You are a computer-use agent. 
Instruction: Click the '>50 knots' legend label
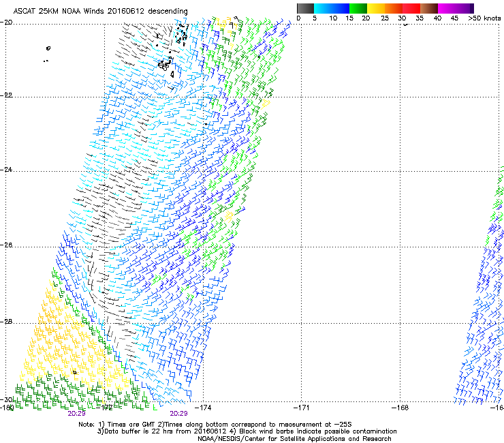[x=484, y=18]
